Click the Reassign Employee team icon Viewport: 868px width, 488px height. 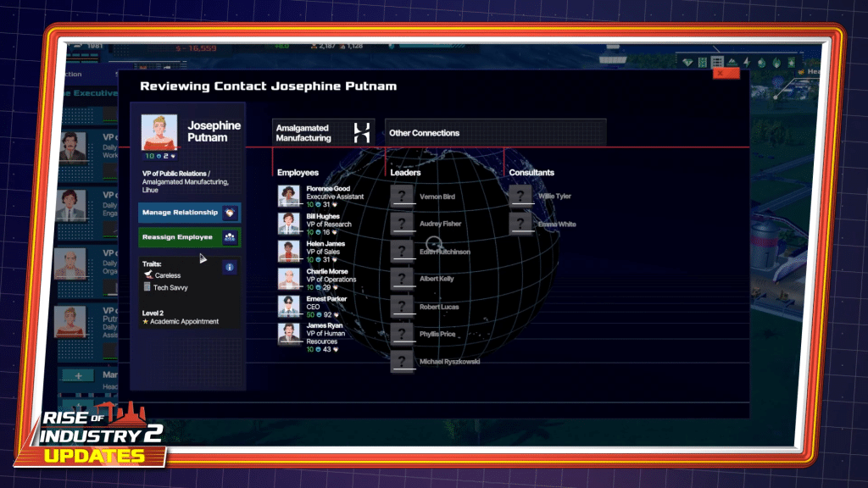pyautogui.click(x=230, y=236)
